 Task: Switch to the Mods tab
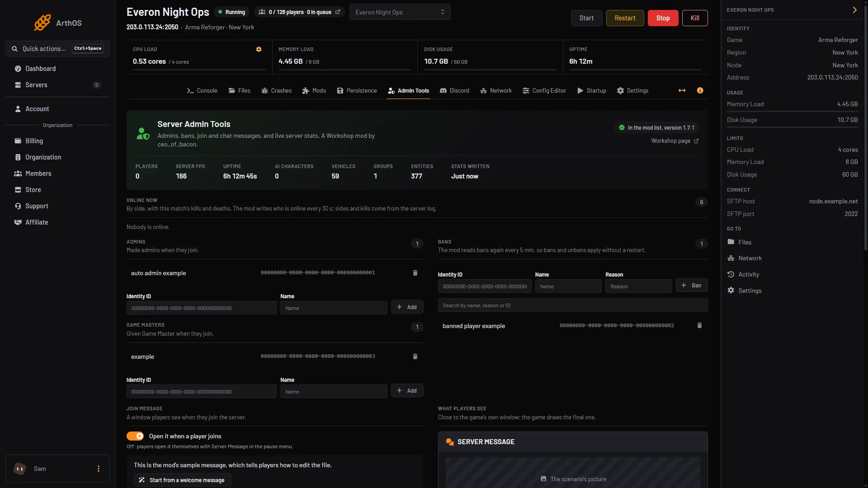(314, 90)
